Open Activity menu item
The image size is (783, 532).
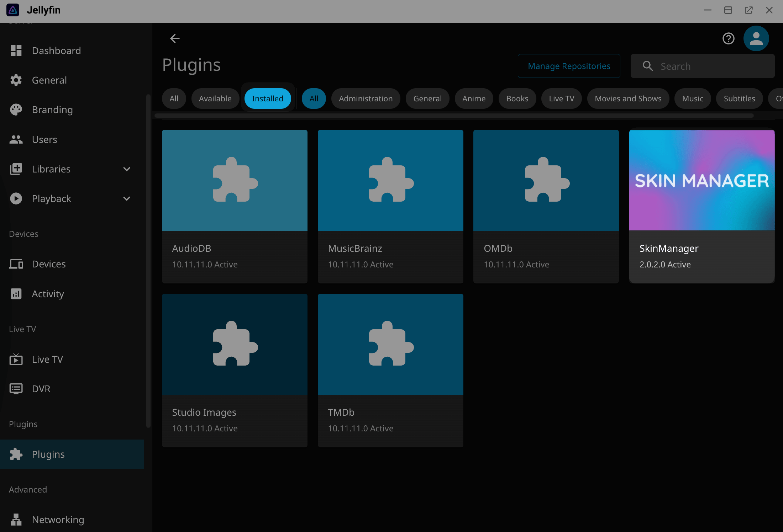pyautogui.click(x=72, y=294)
